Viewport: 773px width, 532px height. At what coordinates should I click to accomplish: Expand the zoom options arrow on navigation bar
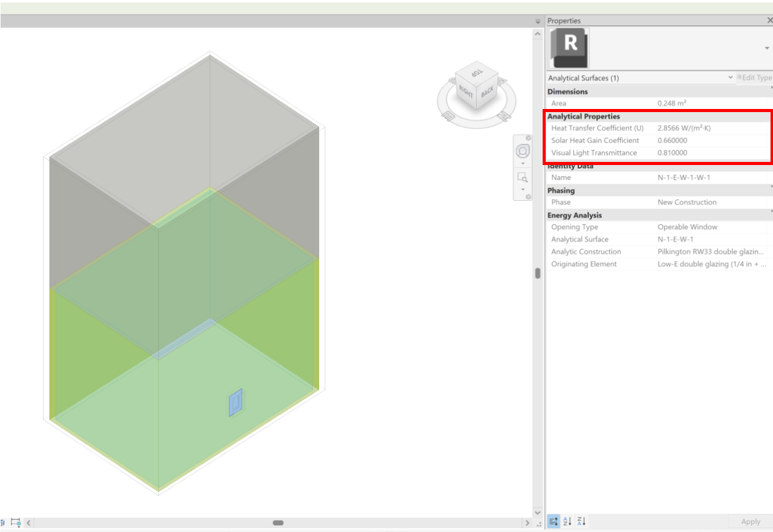click(522, 189)
